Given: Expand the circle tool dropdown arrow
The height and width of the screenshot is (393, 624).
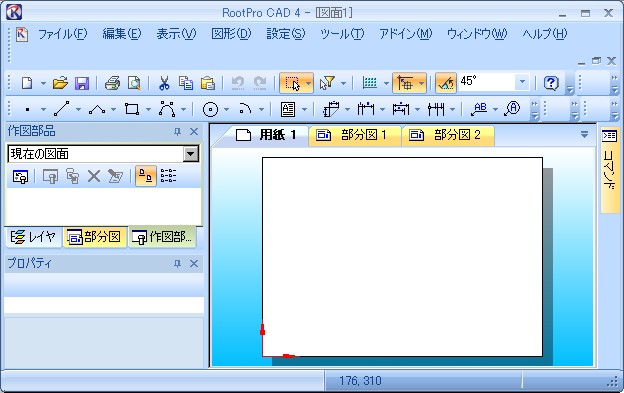Looking at the screenshot, I should 226,109.
